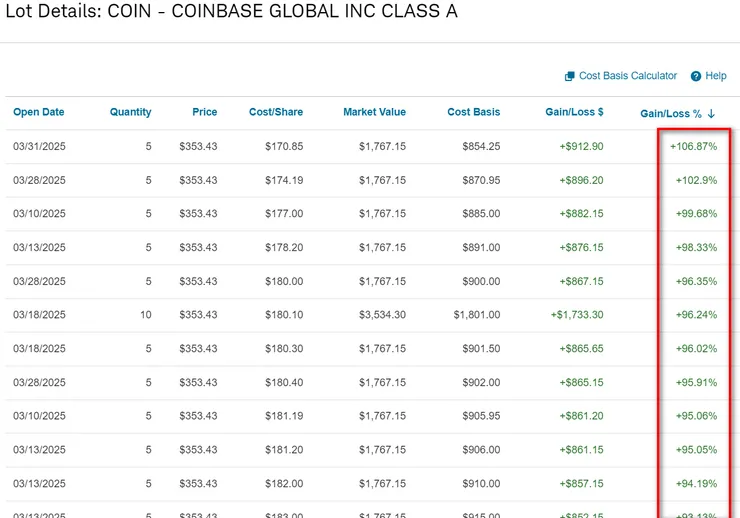Open the Help link
740x518 pixels.
pos(716,76)
